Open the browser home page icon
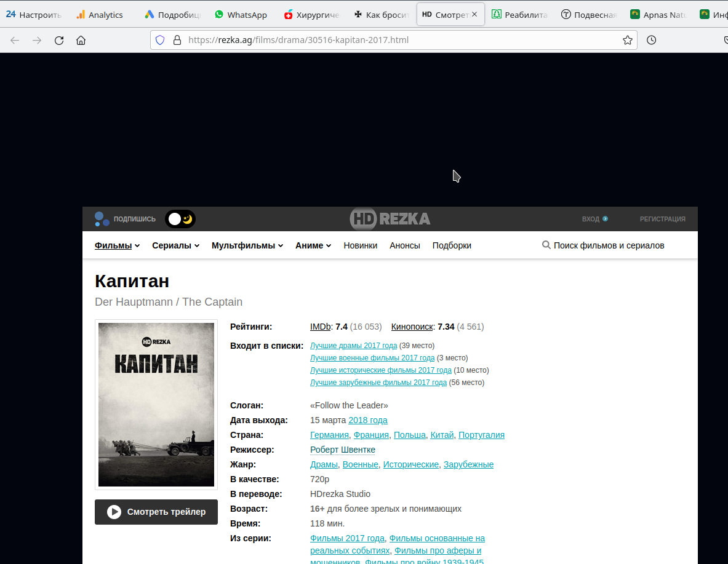The image size is (728, 564). (81, 41)
